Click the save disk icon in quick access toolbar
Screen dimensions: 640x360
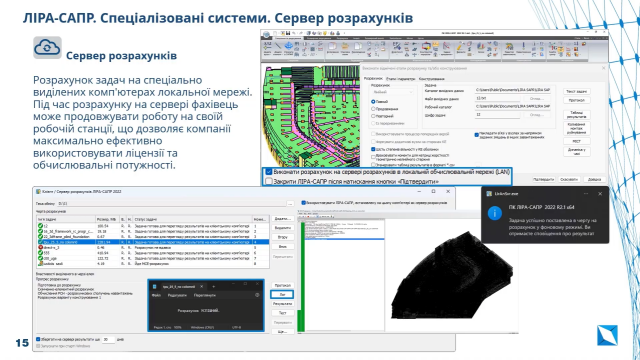pyautogui.click(x=288, y=33)
